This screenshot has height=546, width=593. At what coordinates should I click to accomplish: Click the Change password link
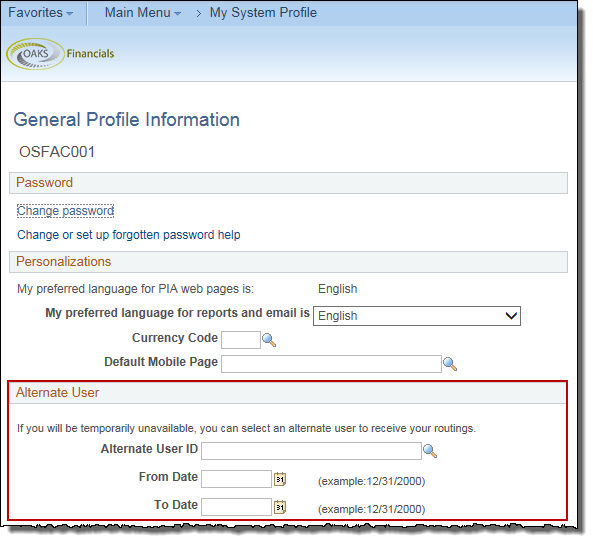click(x=65, y=211)
